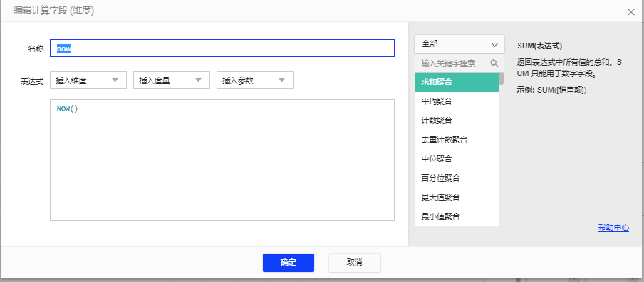Pick 最小值聚合 at list bottom

pos(457,216)
